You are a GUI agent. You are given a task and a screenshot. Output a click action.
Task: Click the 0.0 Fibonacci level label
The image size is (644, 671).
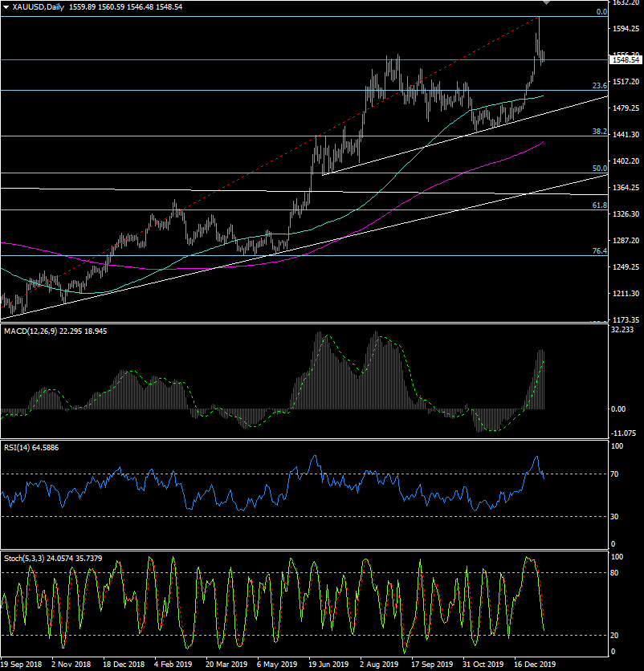601,12
